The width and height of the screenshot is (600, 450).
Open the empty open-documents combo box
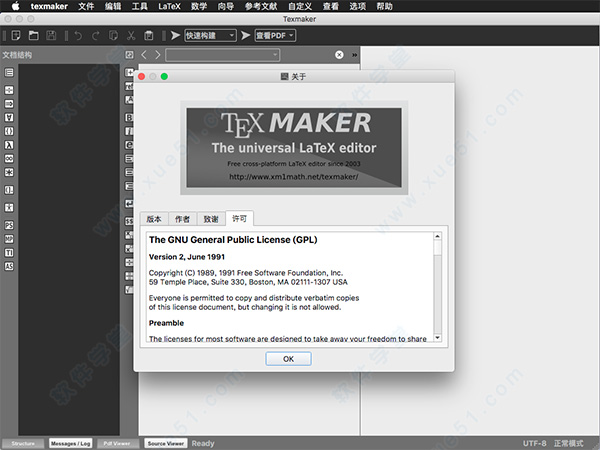(222, 55)
